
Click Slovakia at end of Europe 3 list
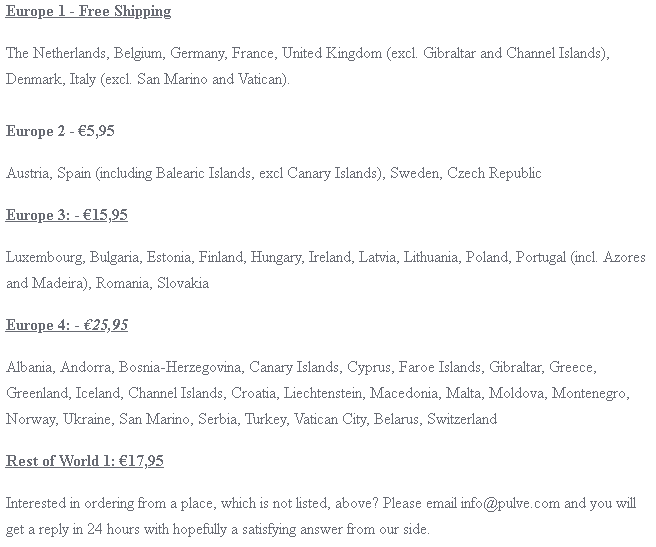tap(183, 283)
